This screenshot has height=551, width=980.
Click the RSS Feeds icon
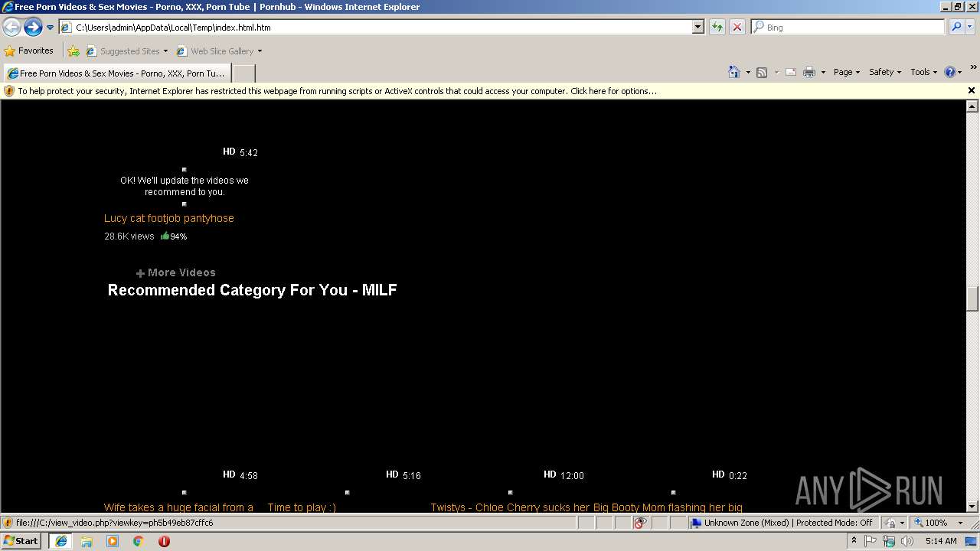762,72
